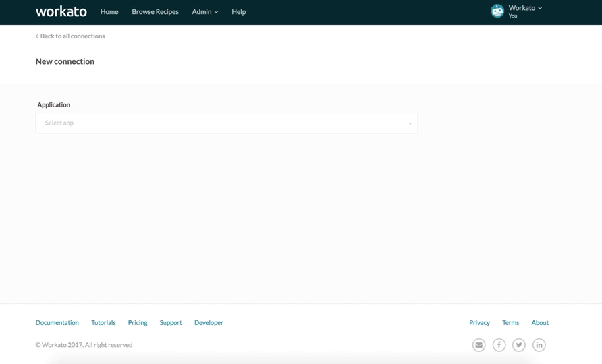Open the Tutorials footer link
Screen dimensions: 602x364
tap(103, 323)
